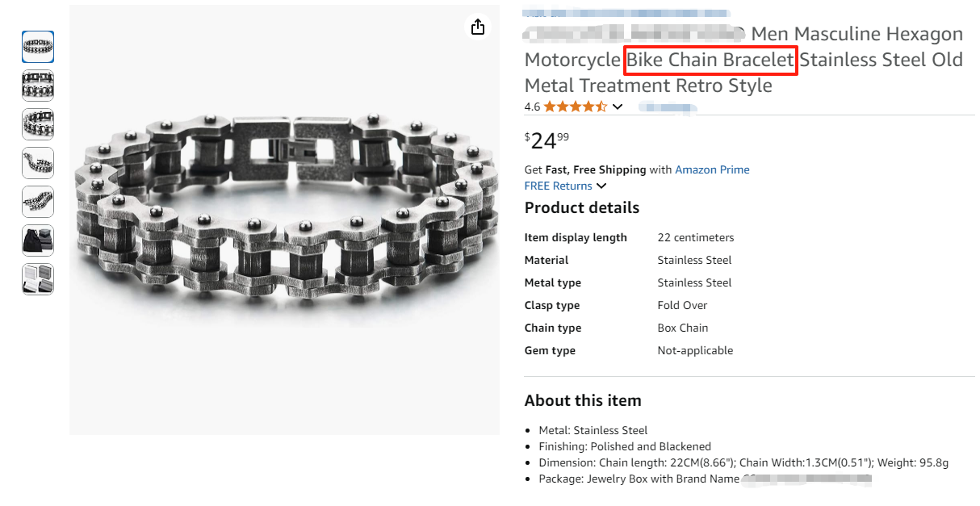This screenshot has width=980, height=506.
Task: View the third thumbnail of the coiled bracelet
Action: click(38, 124)
